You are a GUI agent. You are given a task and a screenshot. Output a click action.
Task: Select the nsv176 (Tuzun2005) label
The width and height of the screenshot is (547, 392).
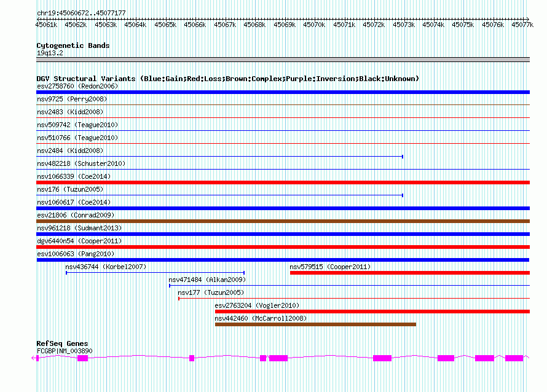click(70, 189)
